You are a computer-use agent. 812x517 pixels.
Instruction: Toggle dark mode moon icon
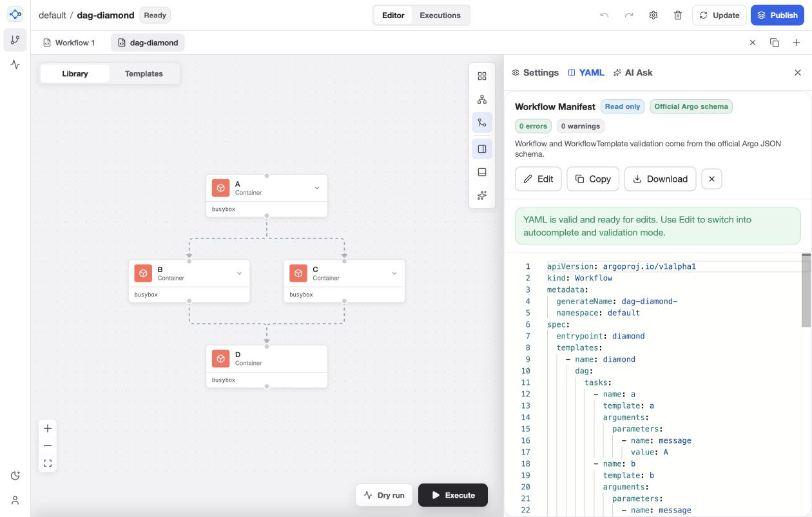[x=15, y=476]
